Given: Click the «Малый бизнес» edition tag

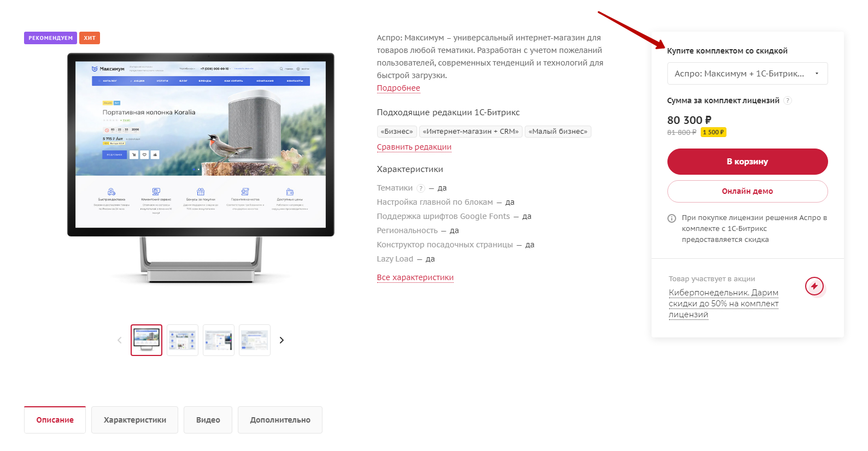Looking at the screenshot, I should pyautogui.click(x=558, y=132).
